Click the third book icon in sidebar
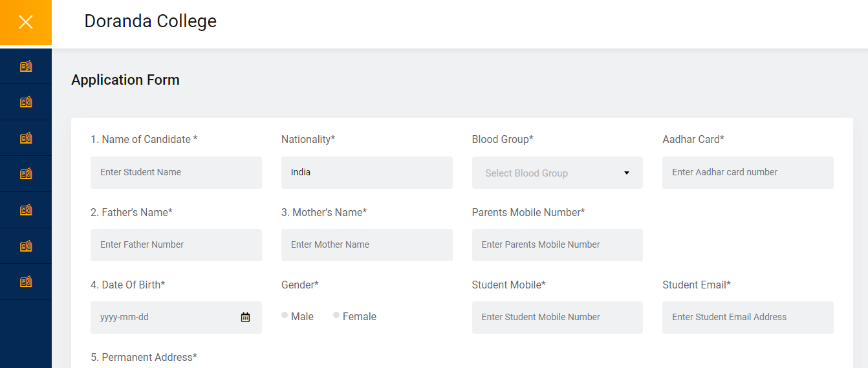 click(26, 138)
